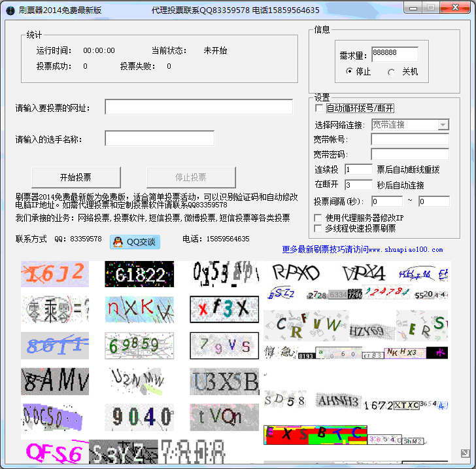The image size is (476, 469).
Task: Click the tVQn captcha sample
Action: (x=224, y=417)
